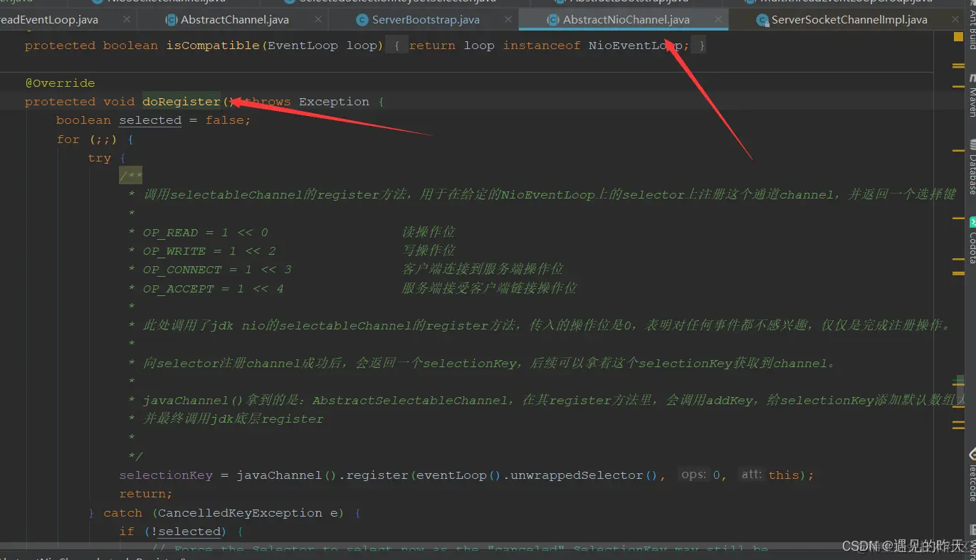Close the readEventLoop.java tab
976x560 pixels.
click(x=127, y=20)
